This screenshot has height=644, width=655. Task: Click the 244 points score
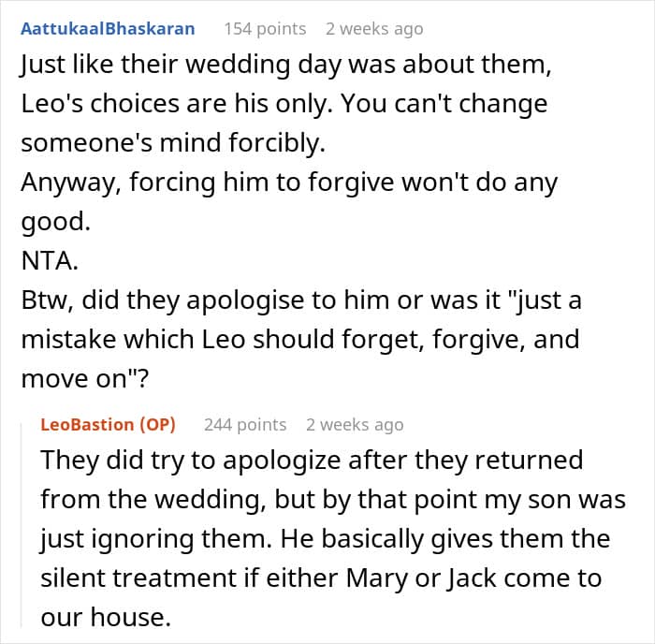245,424
